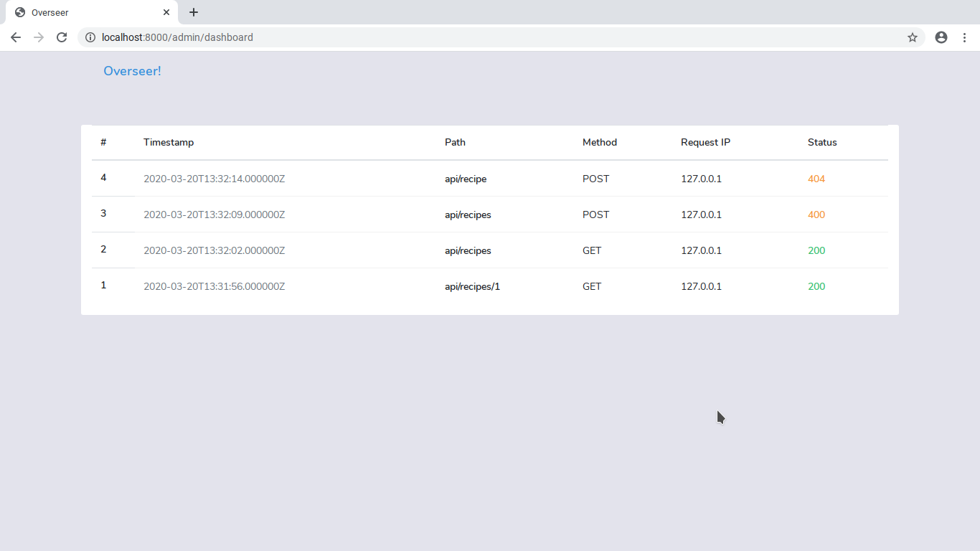980x551 pixels.
Task: Click the GET method in row 2
Action: click(592, 250)
